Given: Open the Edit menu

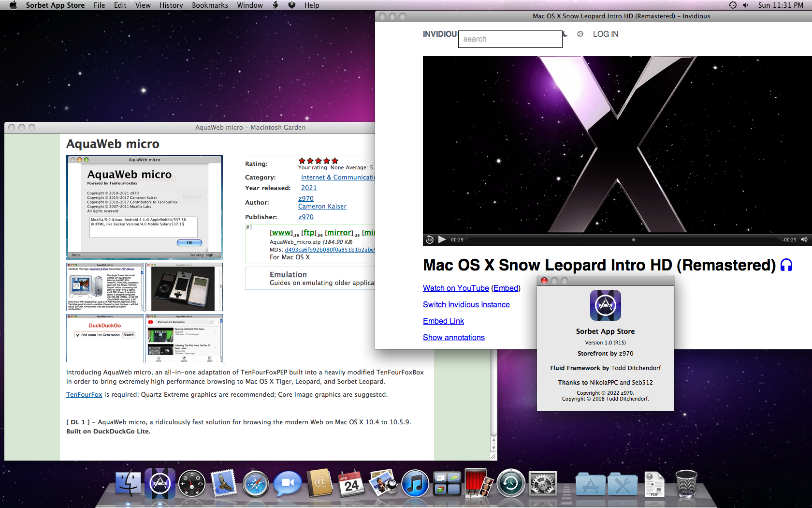Looking at the screenshot, I should [120, 5].
